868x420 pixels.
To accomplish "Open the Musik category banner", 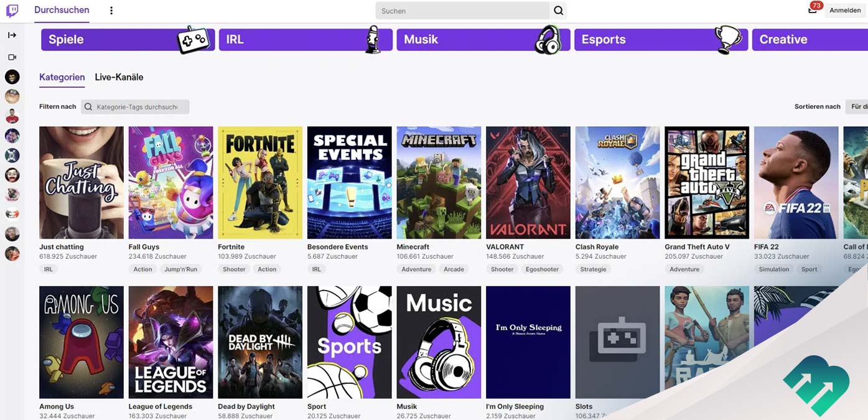I will pyautogui.click(x=483, y=39).
